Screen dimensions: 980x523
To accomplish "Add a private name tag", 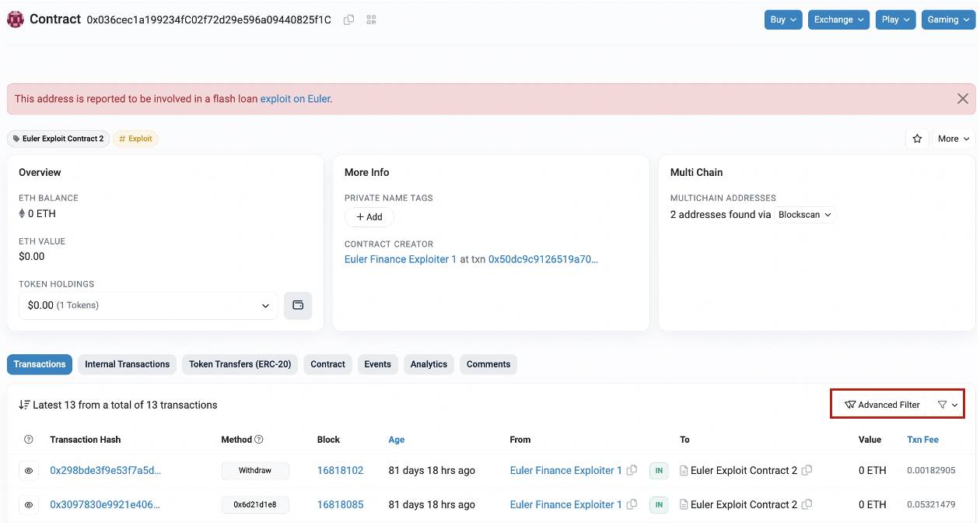I will coord(369,217).
